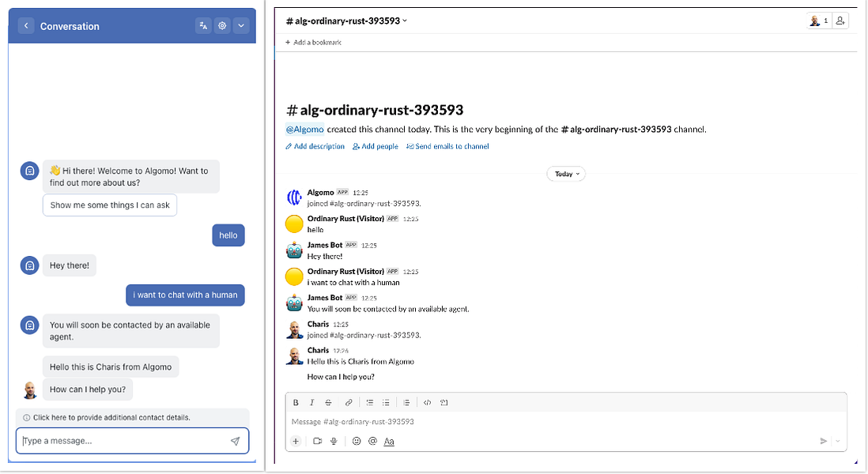Insert a code block
Viewport: 868px width, 474px height.
point(444,403)
